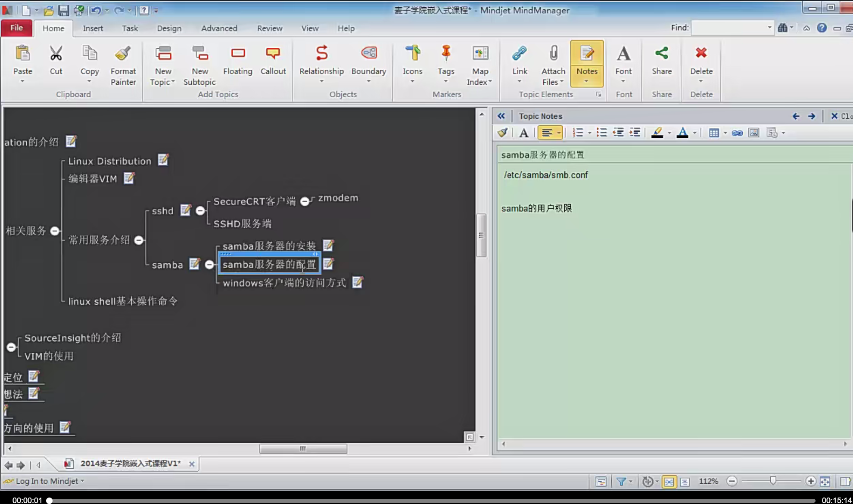Open the Advanced ribbon tab
This screenshot has height=504, width=853.
point(219,28)
